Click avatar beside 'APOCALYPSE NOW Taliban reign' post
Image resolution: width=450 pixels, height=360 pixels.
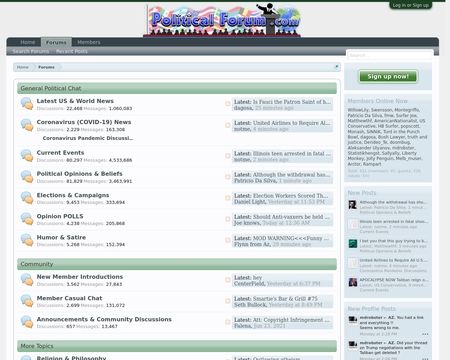(353, 282)
